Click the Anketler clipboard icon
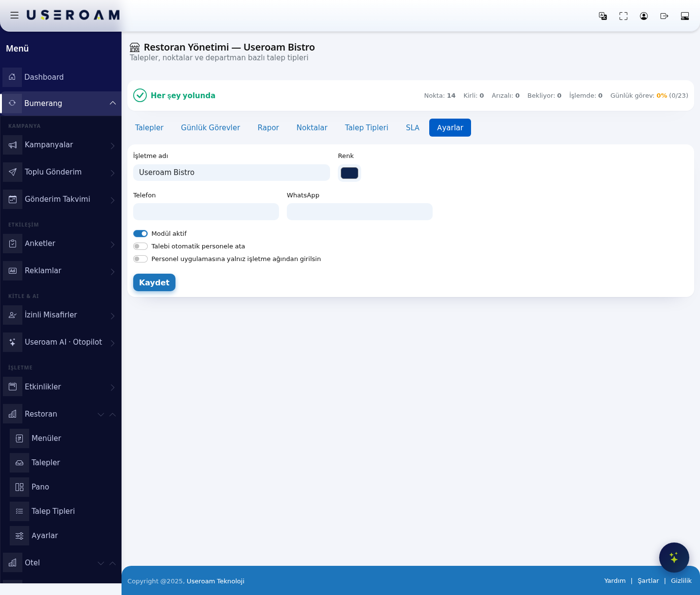Image resolution: width=700 pixels, height=595 pixels. [13, 244]
